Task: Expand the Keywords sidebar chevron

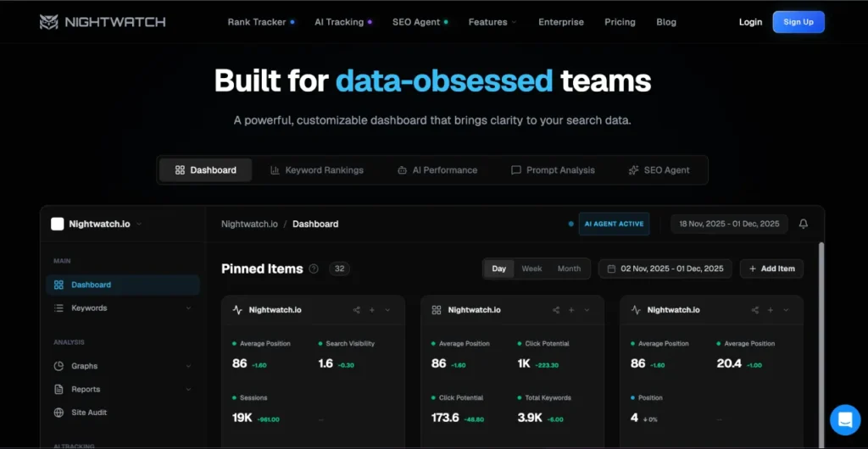Action: [188, 308]
